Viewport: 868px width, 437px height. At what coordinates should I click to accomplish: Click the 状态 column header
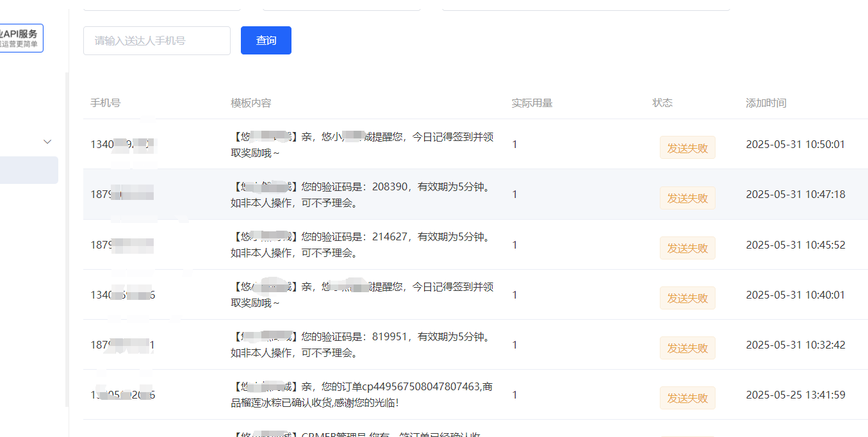tap(662, 103)
